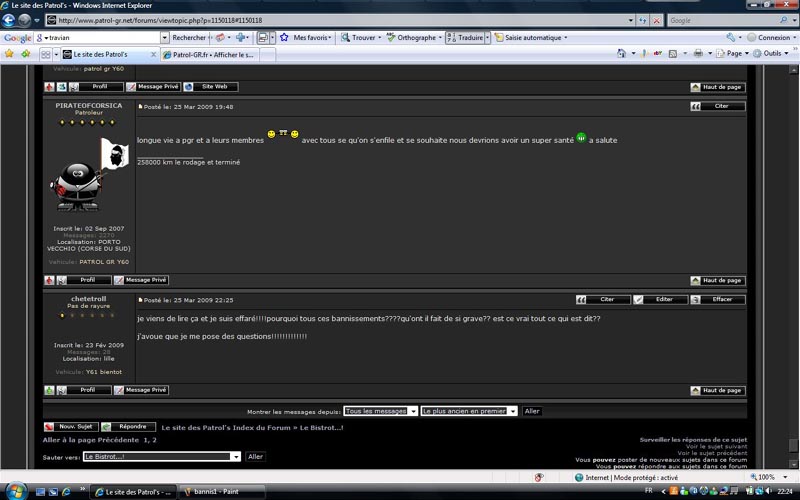This screenshot has width=800, height=500.
Task: Click Citer on PIRATEOFCORSICA's post
Action: (717, 106)
